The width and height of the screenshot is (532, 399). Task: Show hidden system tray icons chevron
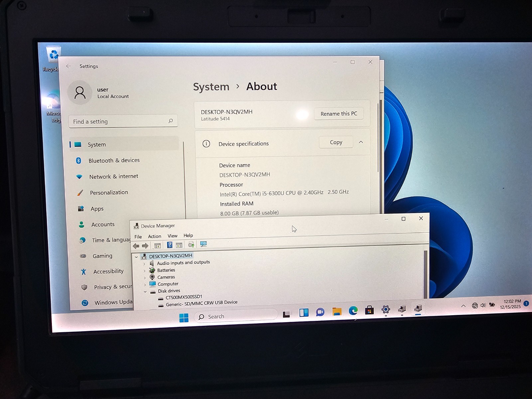[x=463, y=306]
